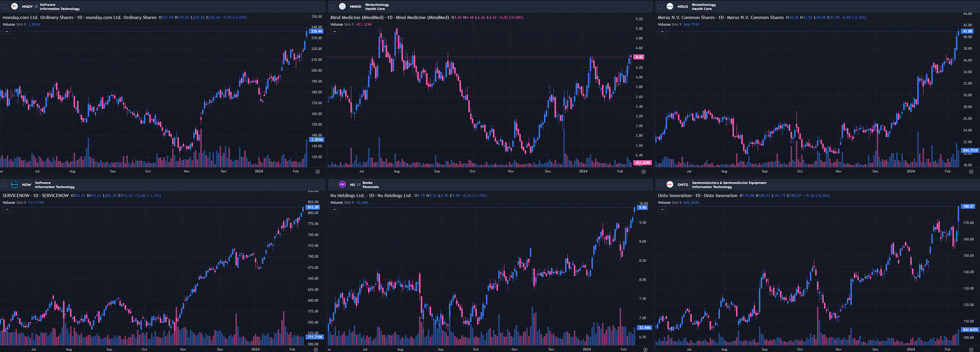Click Semiconductors & Semiconductor Equipment label
The image size is (980, 352).
729,183
